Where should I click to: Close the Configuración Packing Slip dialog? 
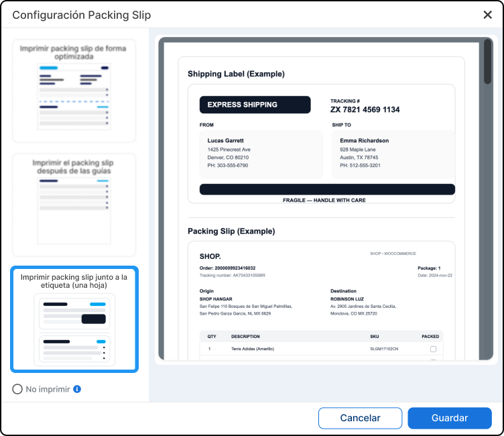pos(487,15)
